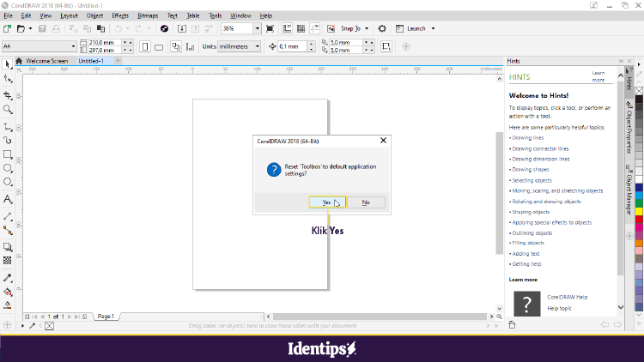This screenshot has height=362, width=644.
Task: Pick the Ellipse tool
Action: click(8, 169)
